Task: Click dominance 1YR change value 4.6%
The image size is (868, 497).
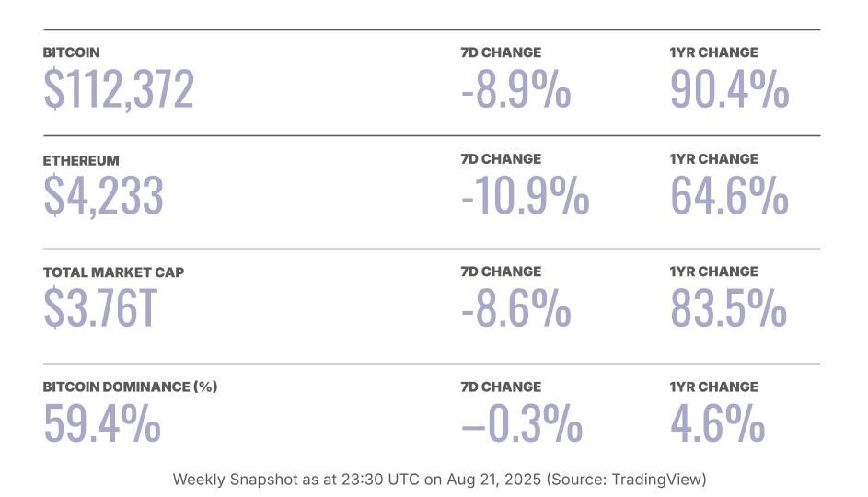Action: click(x=717, y=424)
